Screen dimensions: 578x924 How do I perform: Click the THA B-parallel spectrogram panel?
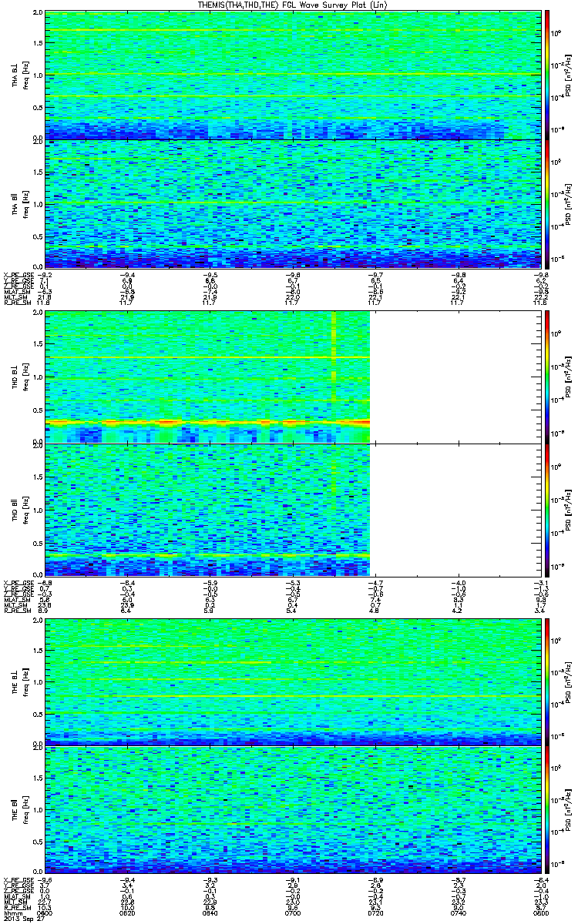(x=292, y=203)
